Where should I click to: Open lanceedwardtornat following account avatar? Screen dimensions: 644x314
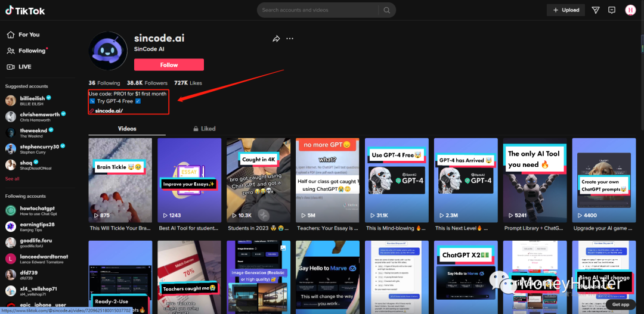11,259
